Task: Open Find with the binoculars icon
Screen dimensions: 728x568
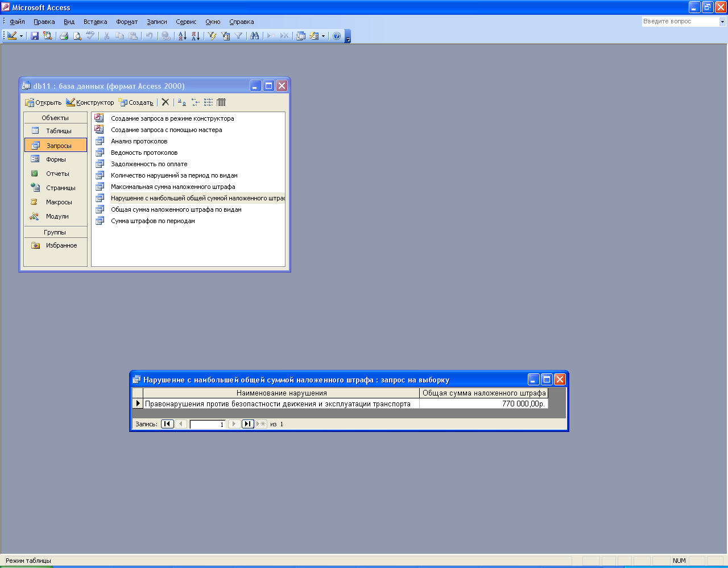Action: tap(254, 36)
